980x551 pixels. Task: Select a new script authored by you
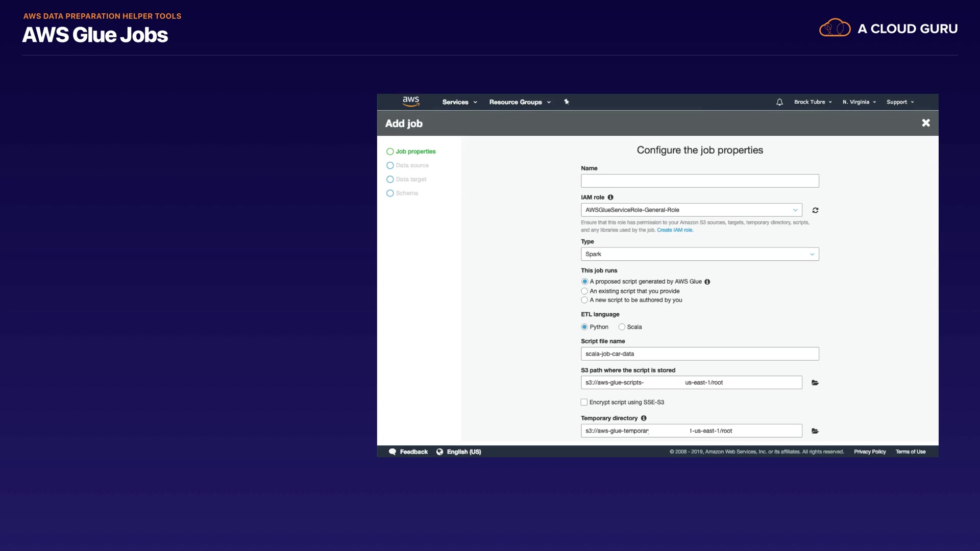(x=584, y=300)
